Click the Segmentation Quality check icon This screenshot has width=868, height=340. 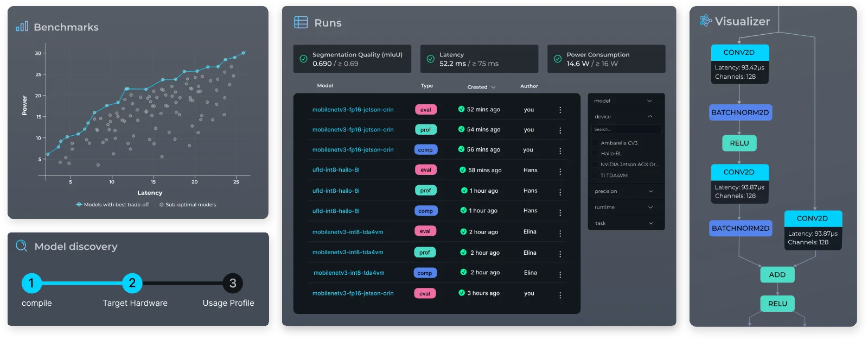click(x=303, y=59)
